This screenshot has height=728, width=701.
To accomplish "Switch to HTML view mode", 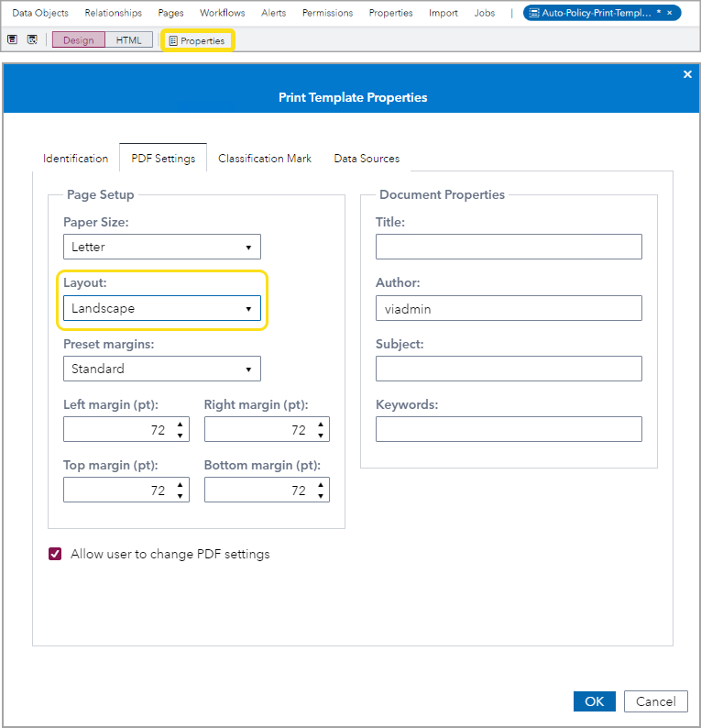I will click(x=128, y=40).
